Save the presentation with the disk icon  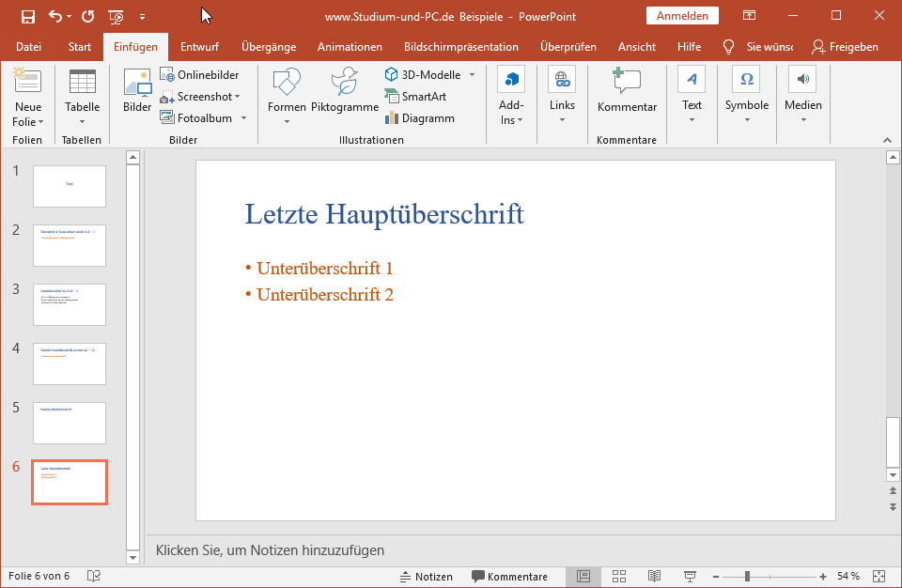[27, 17]
